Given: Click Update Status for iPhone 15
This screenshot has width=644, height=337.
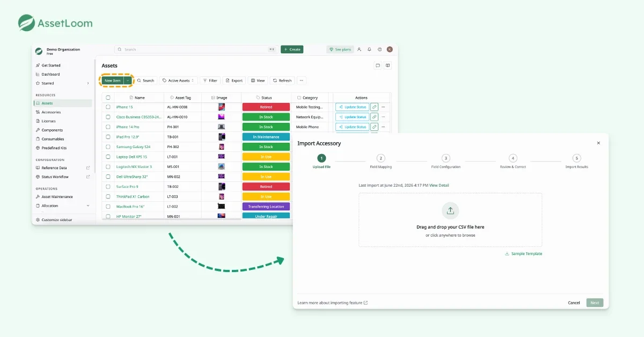Looking at the screenshot, I should 352,107.
